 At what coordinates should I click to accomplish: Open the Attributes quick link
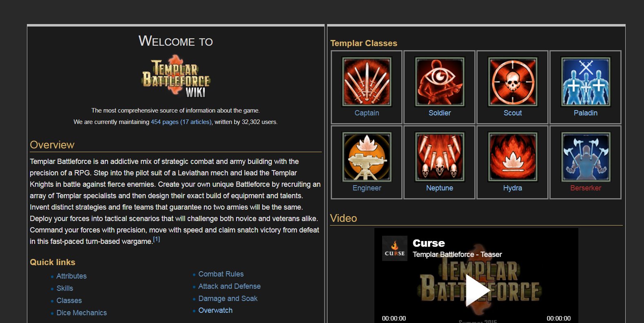(x=71, y=276)
